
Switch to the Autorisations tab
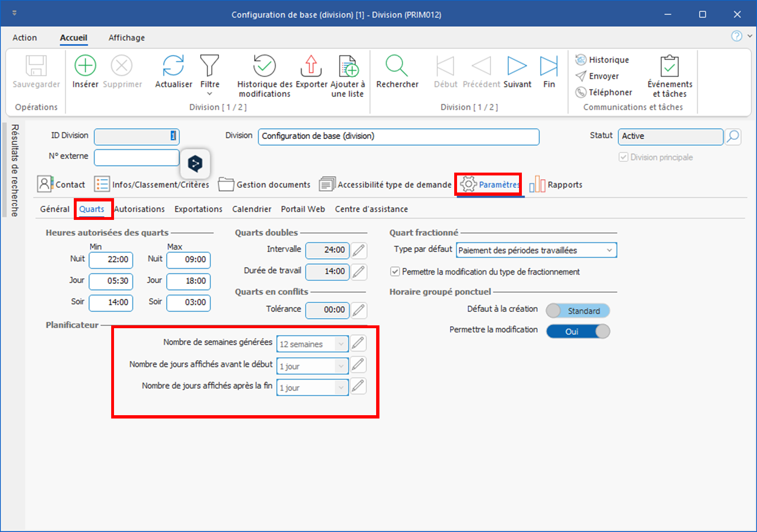[139, 209]
